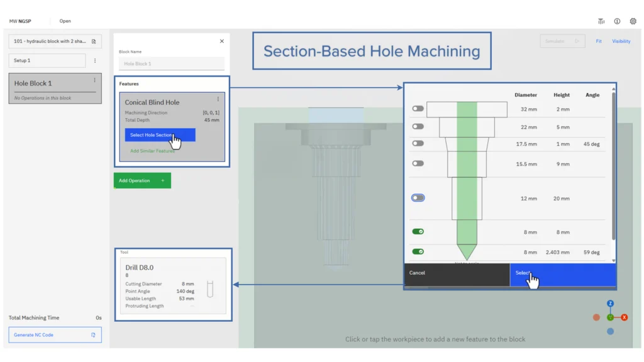Open Conical Blind Hole options menu
Screen dimensions: 644x362
click(218, 99)
